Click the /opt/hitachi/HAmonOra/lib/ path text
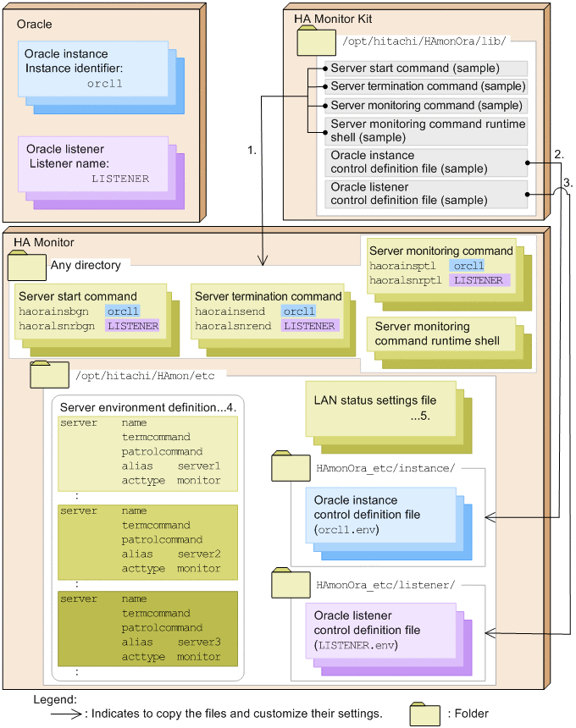Screen dimensions: 576x728 [424, 41]
